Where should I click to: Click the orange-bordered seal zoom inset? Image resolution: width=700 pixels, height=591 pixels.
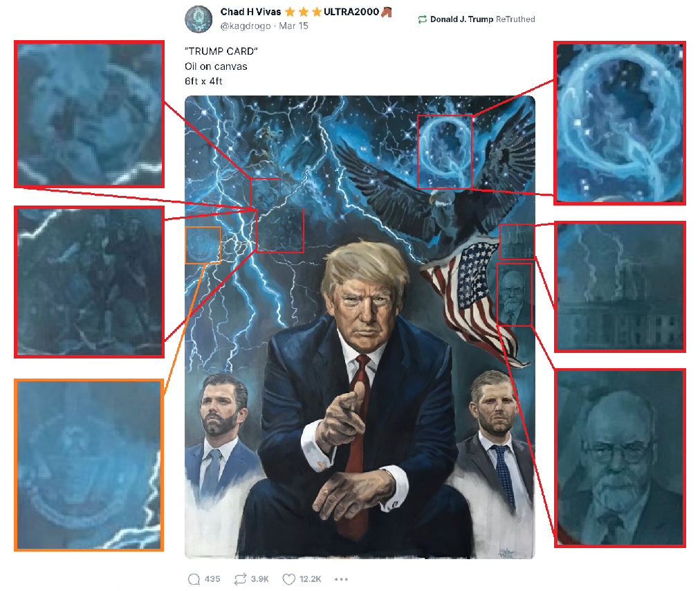89,465
